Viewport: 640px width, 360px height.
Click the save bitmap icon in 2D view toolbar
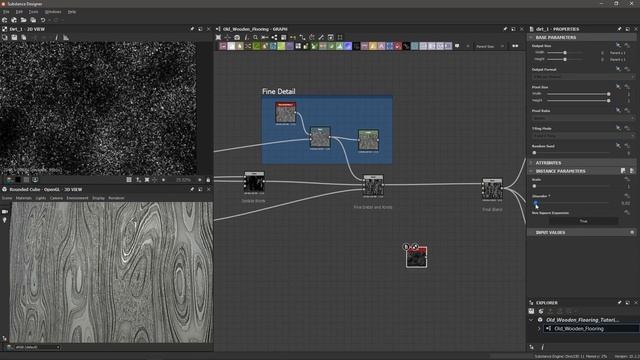tap(14, 37)
